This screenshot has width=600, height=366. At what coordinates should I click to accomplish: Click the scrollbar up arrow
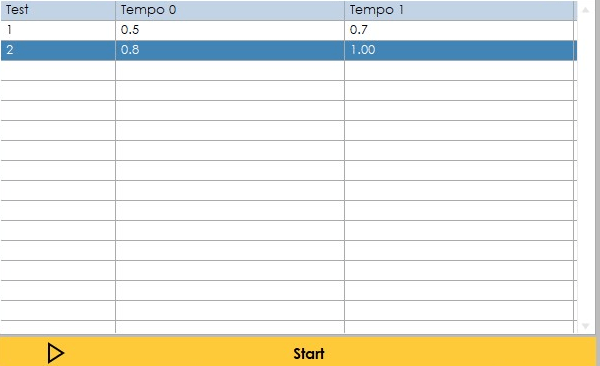coord(585,10)
